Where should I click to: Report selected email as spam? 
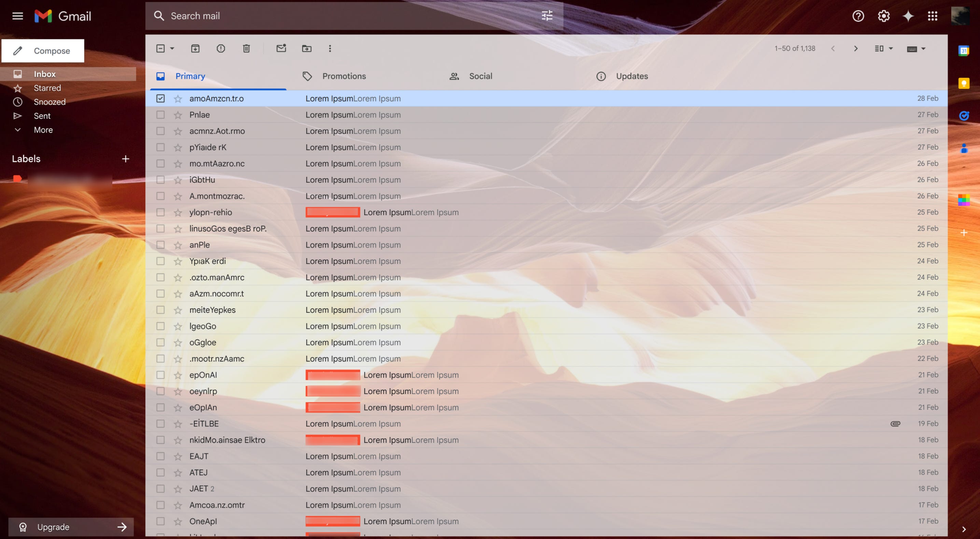(221, 49)
